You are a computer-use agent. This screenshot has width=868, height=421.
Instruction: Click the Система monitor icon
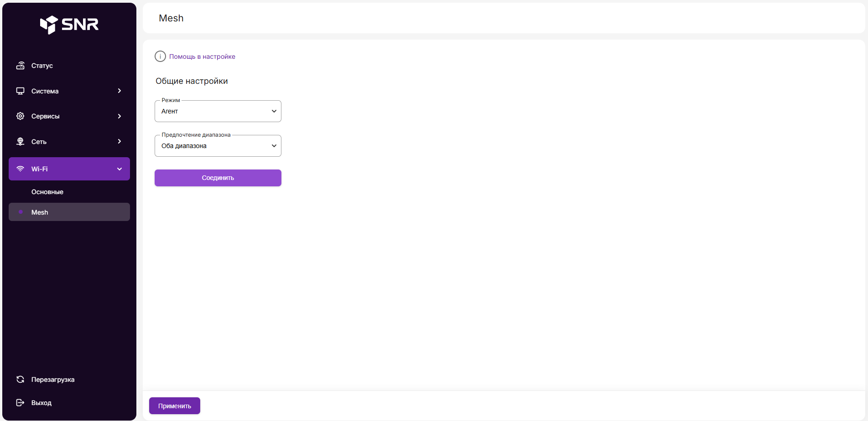coord(21,91)
